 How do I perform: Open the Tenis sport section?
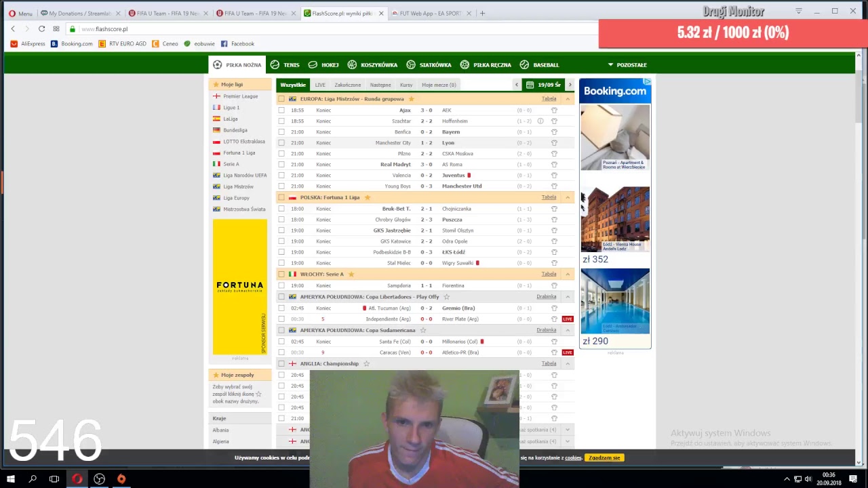pyautogui.click(x=285, y=65)
